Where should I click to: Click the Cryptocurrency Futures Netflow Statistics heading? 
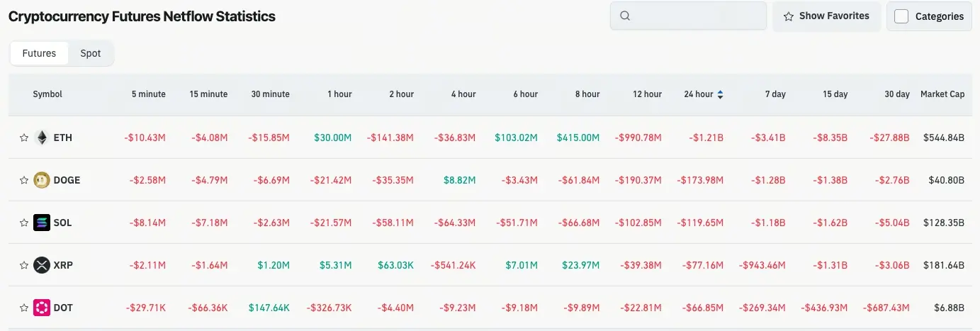142,16
